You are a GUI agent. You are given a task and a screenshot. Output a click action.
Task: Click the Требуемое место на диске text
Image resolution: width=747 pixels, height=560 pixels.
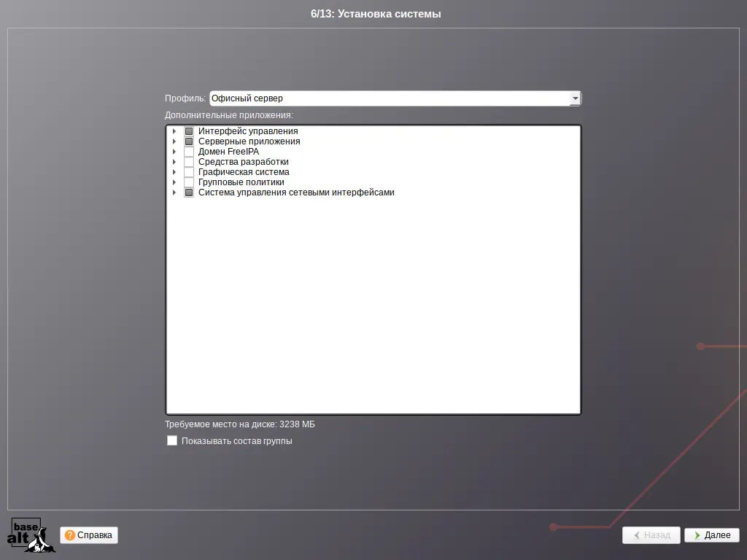[x=239, y=424]
